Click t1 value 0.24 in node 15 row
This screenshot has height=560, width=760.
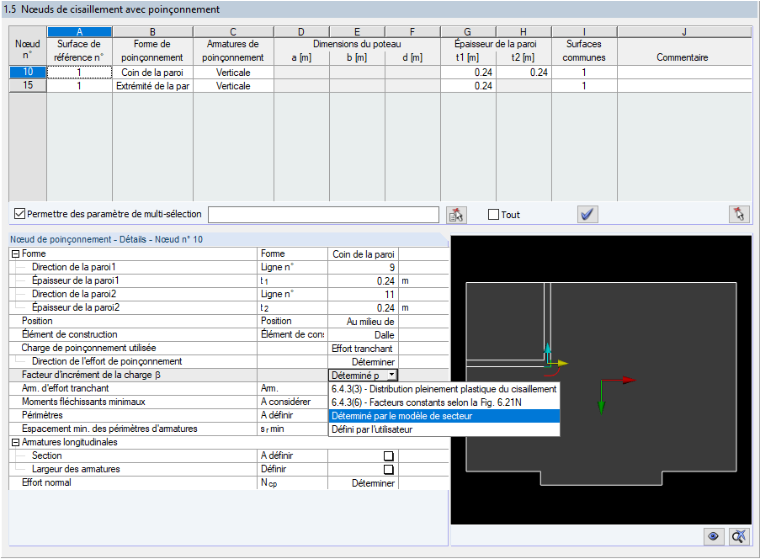468,86
